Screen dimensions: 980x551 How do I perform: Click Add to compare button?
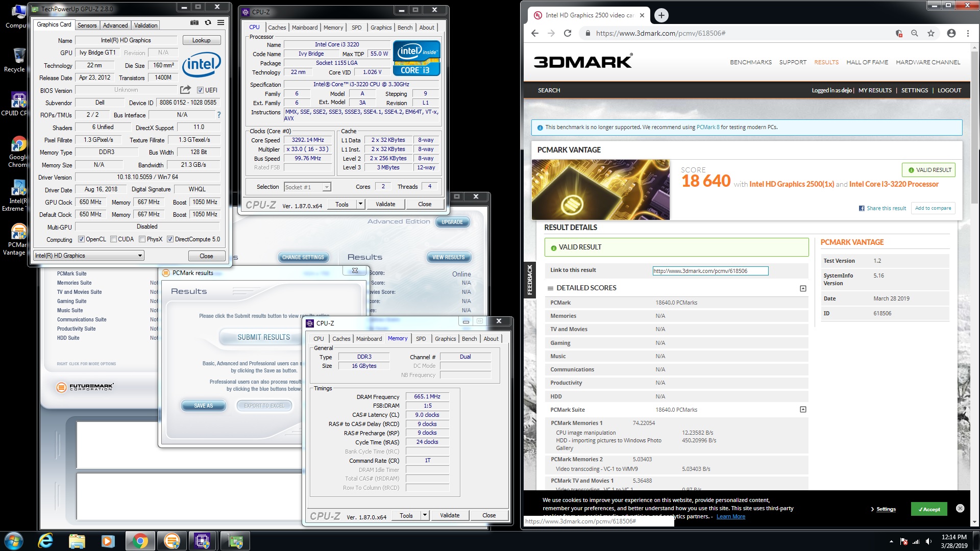pyautogui.click(x=933, y=208)
